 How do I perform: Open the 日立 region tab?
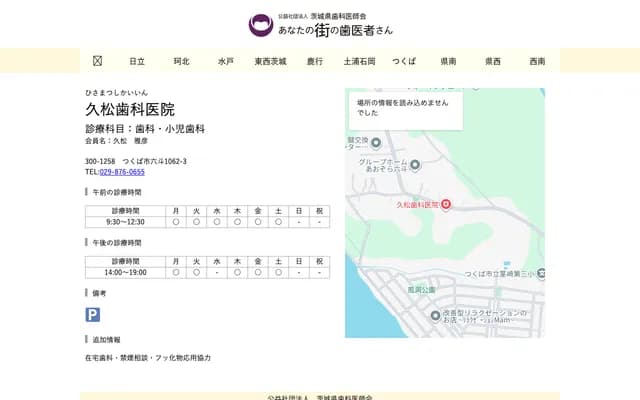[137, 61]
